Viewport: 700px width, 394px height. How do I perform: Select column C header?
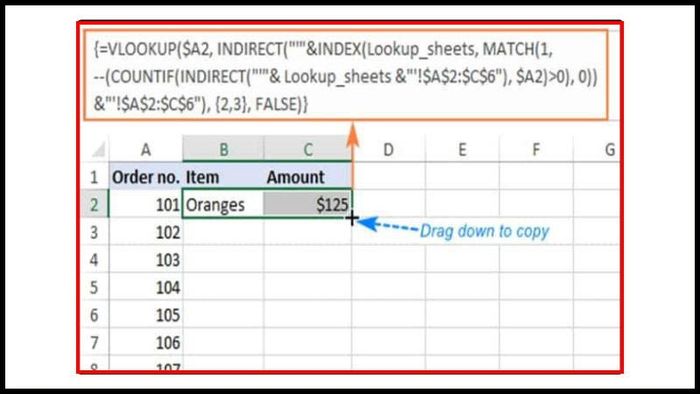coord(308,149)
